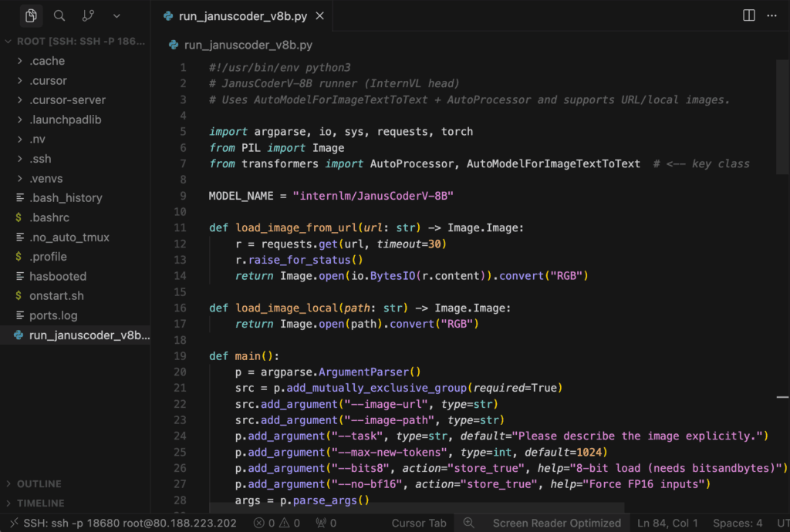This screenshot has height=532, width=790.
Task: Click the errors and warnings status indicator
Action: coord(277,523)
